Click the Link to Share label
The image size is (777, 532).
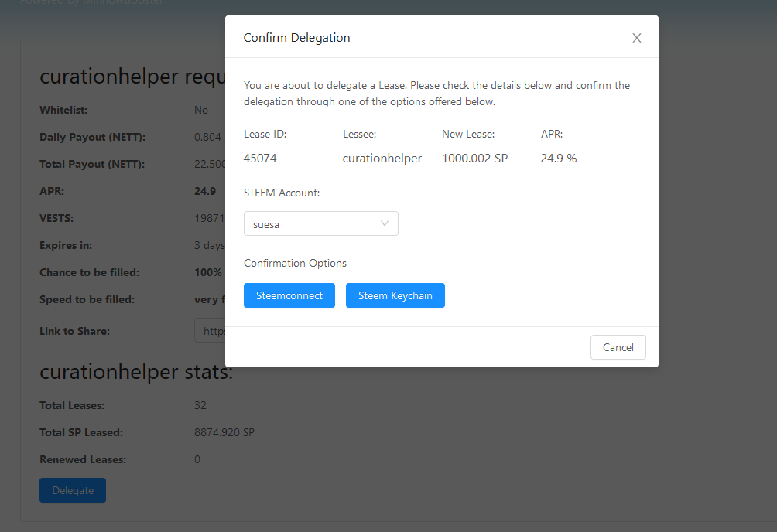[75, 332]
